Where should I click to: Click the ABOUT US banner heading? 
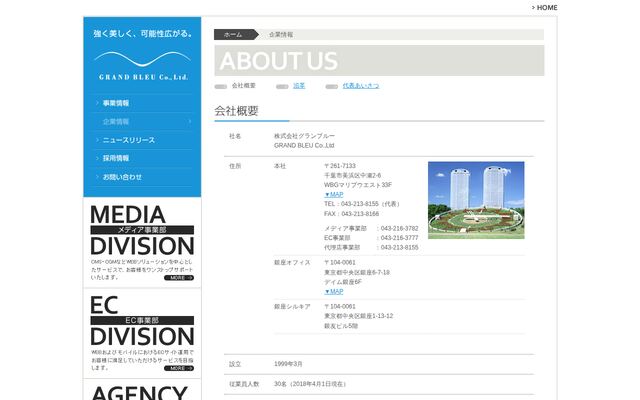coord(279,61)
